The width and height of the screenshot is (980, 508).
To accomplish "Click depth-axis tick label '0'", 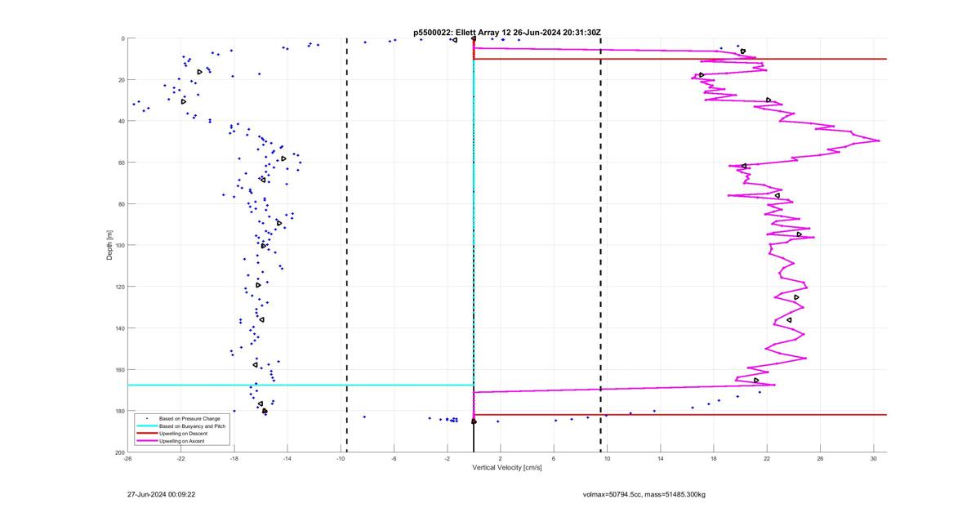I will click(x=122, y=38).
